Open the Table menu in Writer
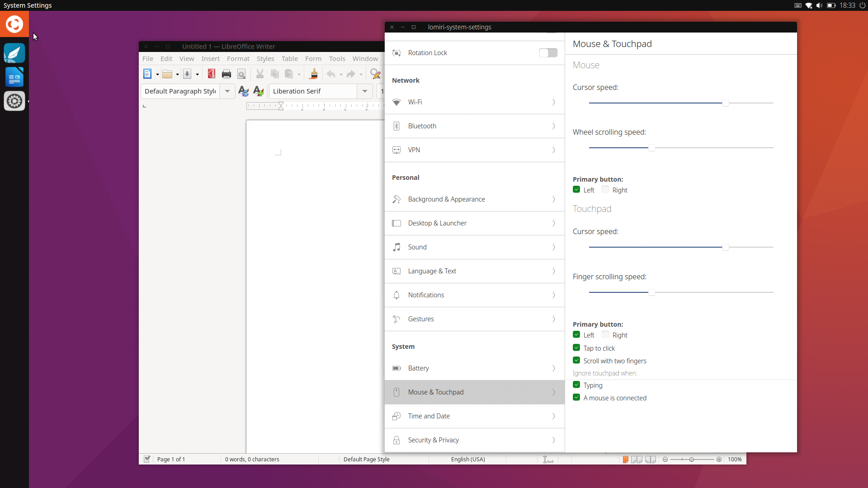 pyautogui.click(x=290, y=59)
